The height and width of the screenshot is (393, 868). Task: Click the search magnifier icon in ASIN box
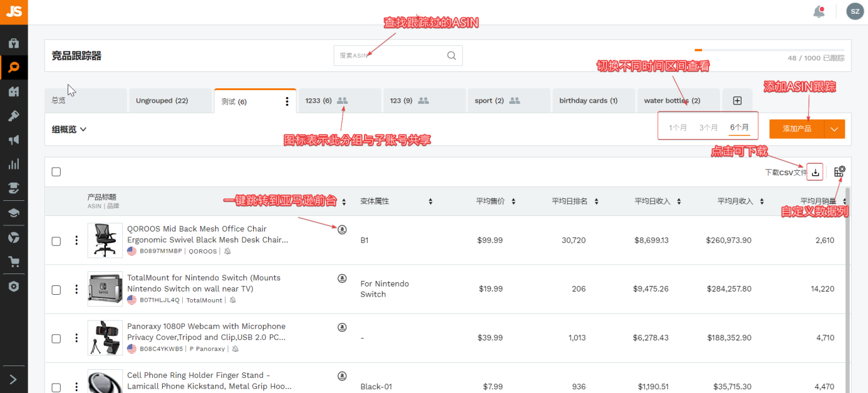coord(452,56)
